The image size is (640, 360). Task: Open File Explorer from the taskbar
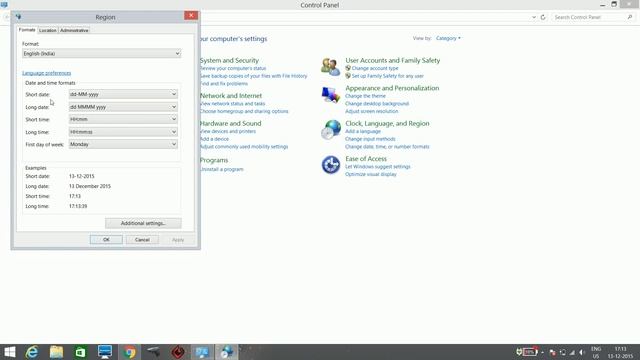(x=56, y=352)
